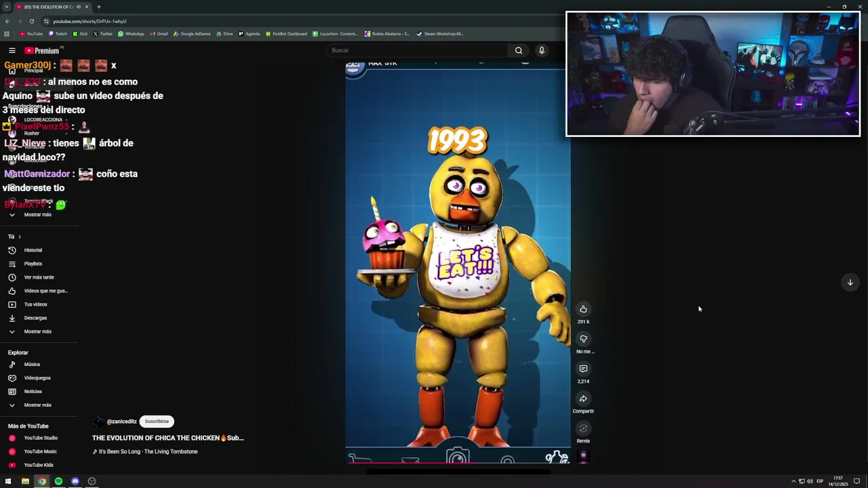This screenshot has width=868, height=488.
Task: Open File Explorer from taskbar
Action: (25, 481)
